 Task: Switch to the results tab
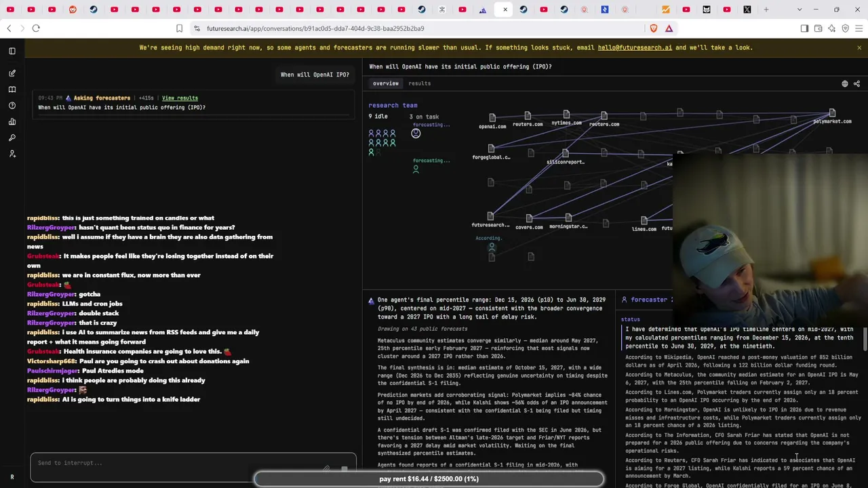(x=420, y=83)
